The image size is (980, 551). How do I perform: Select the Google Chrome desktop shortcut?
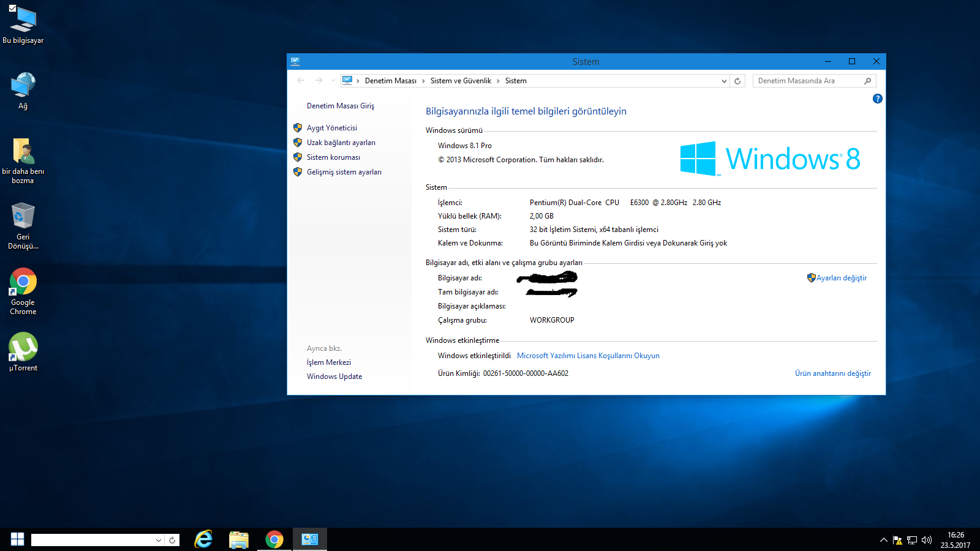click(23, 291)
